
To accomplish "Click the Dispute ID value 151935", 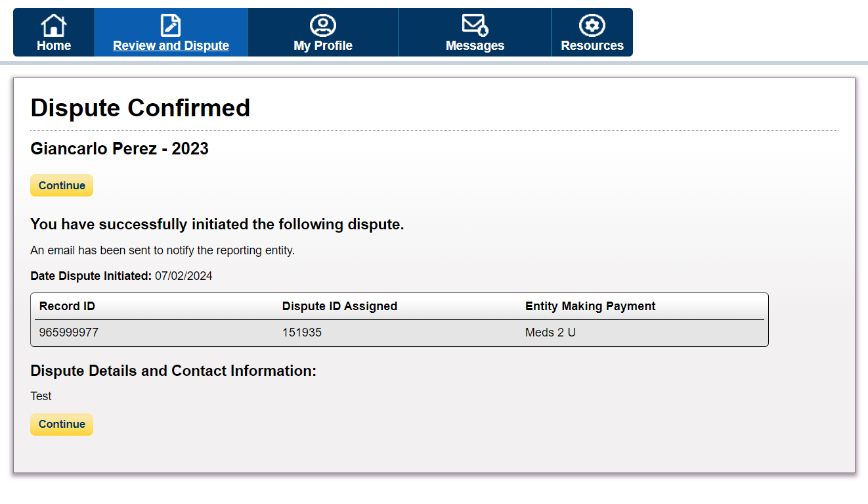I will click(302, 332).
